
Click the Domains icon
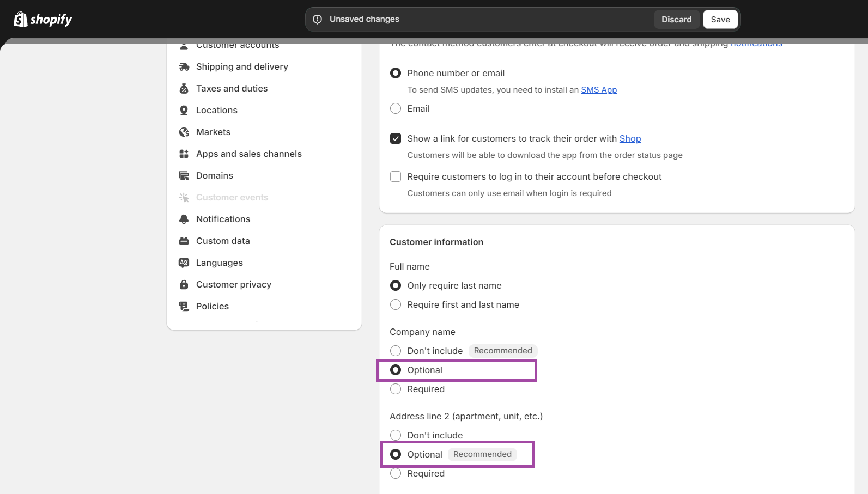[x=184, y=176]
